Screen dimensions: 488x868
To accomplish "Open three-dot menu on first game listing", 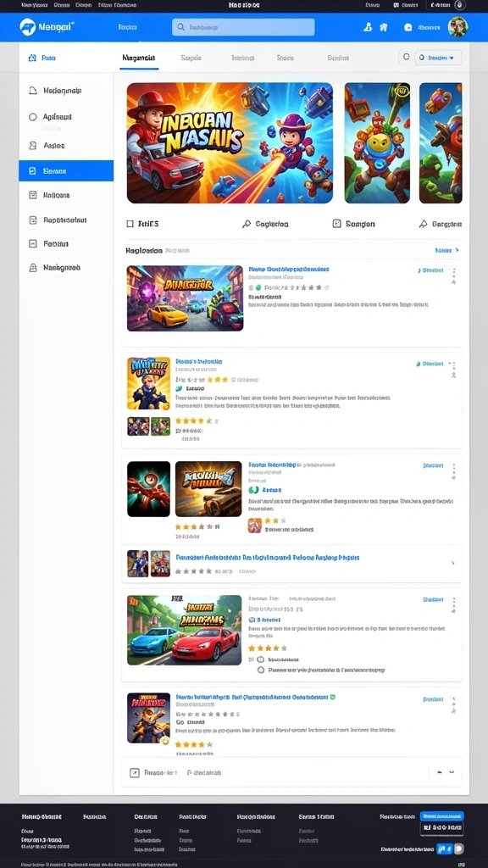I will tap(454, 272).
